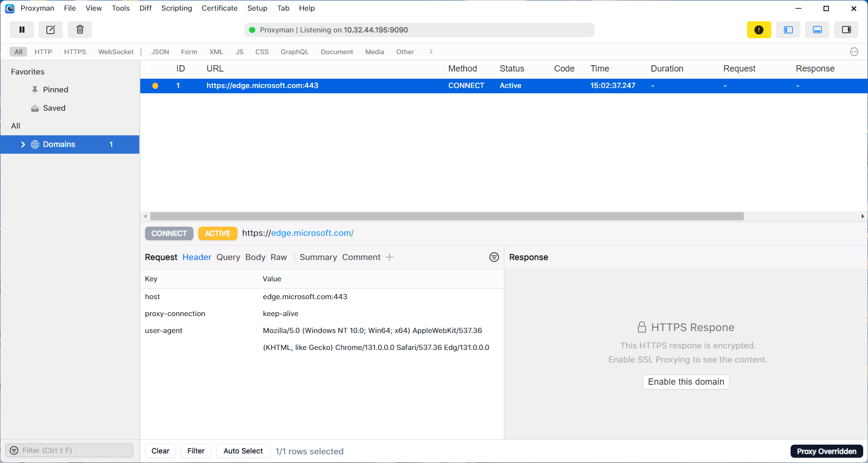Select the All protocol filter
The height and width of the screenshot is (463, 868).
18,52
